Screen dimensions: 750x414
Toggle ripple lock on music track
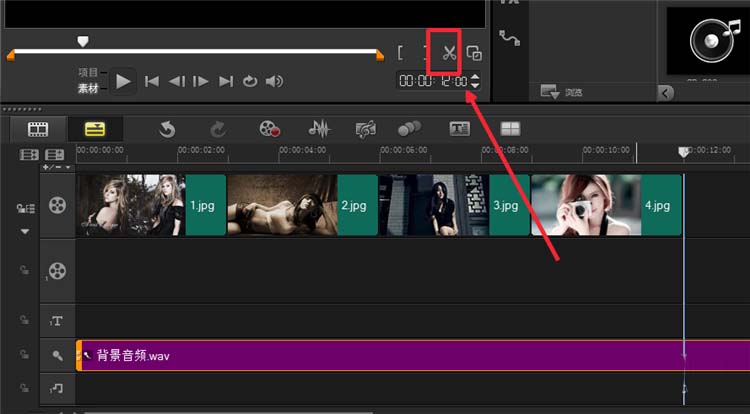point(24,388)
